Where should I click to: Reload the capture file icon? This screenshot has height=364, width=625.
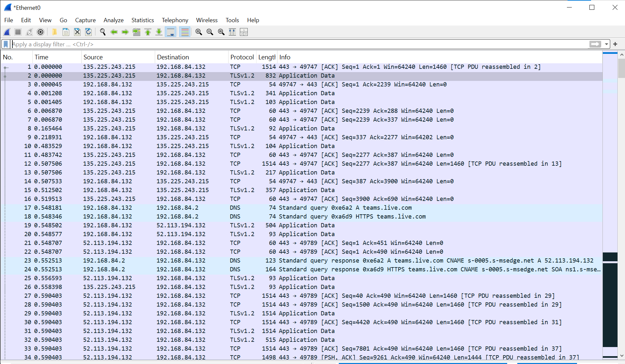(88, 32)
